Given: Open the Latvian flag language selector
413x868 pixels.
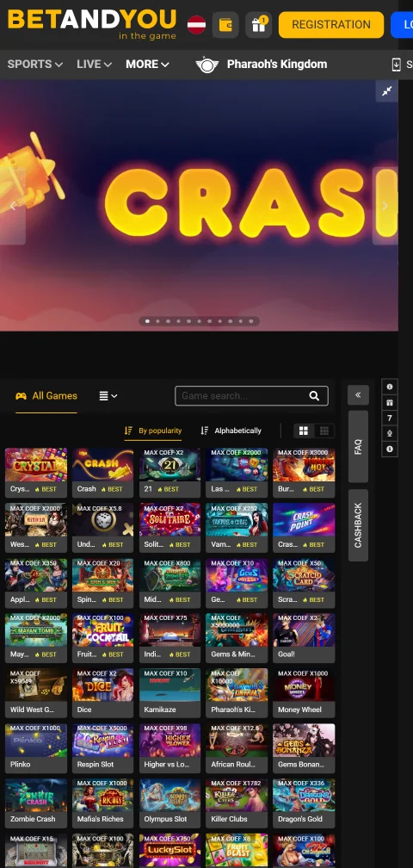Looking at the screenshot, I should click(196, 25).
